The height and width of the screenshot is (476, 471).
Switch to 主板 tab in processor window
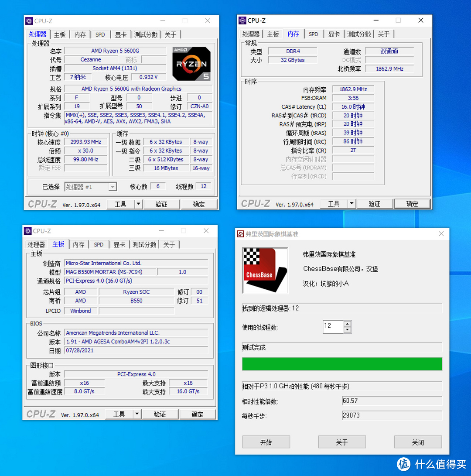coord(59,34)
